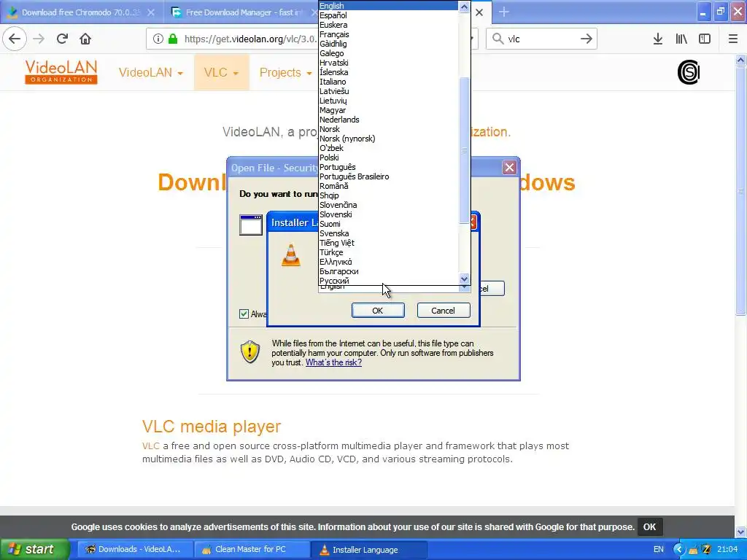
Task: Select highlighted English entry at list top
Action: click(388, 6)
